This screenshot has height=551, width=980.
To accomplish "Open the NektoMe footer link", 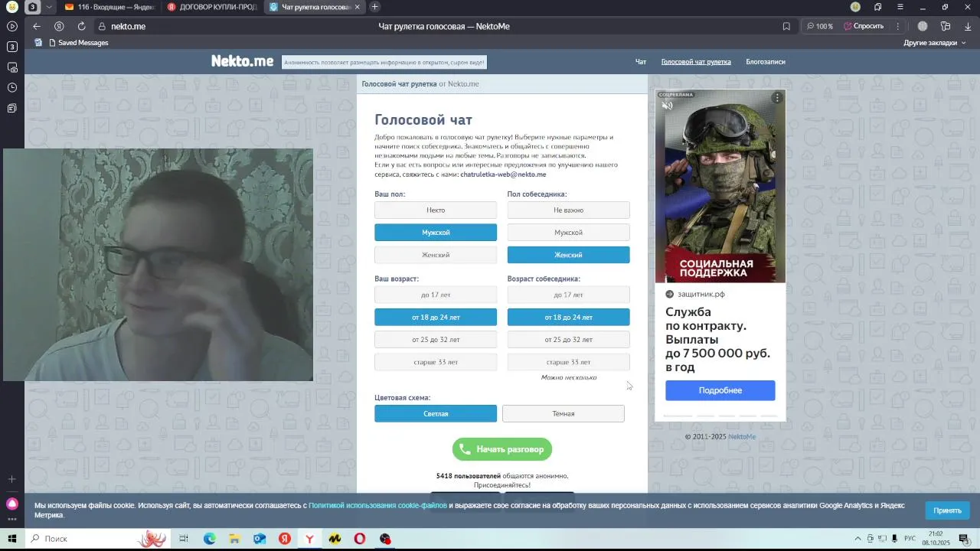I will tap(742, 437).
